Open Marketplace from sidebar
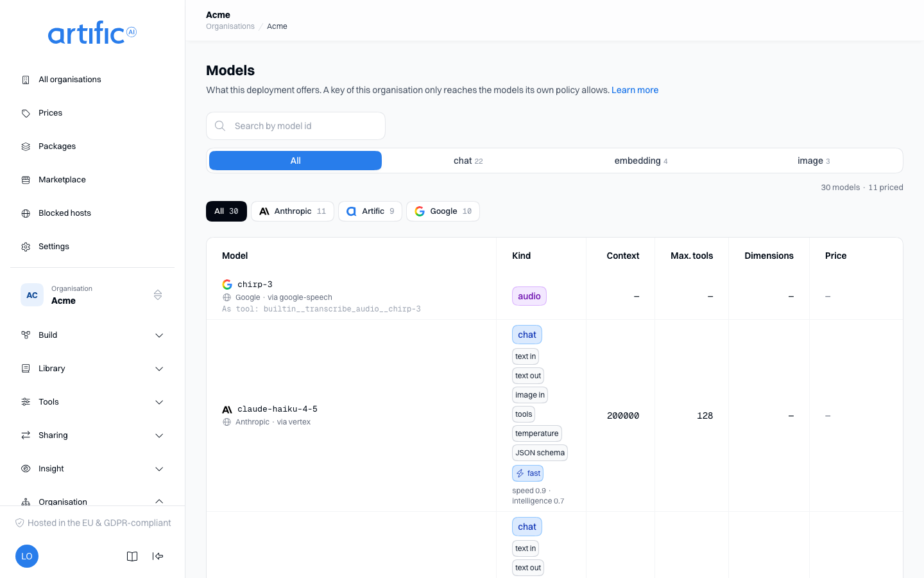Screen dimensions: 924x578 coord(92,180)
